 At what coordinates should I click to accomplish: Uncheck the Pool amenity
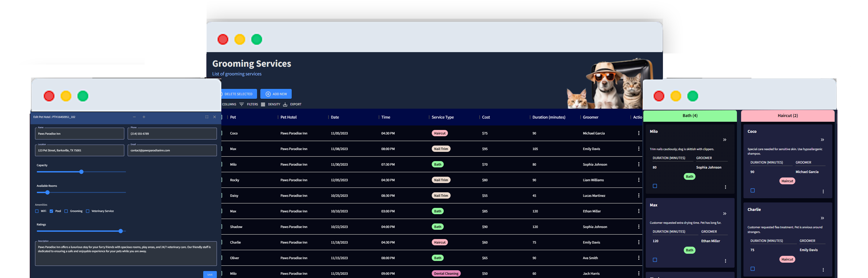click(51, 211)
